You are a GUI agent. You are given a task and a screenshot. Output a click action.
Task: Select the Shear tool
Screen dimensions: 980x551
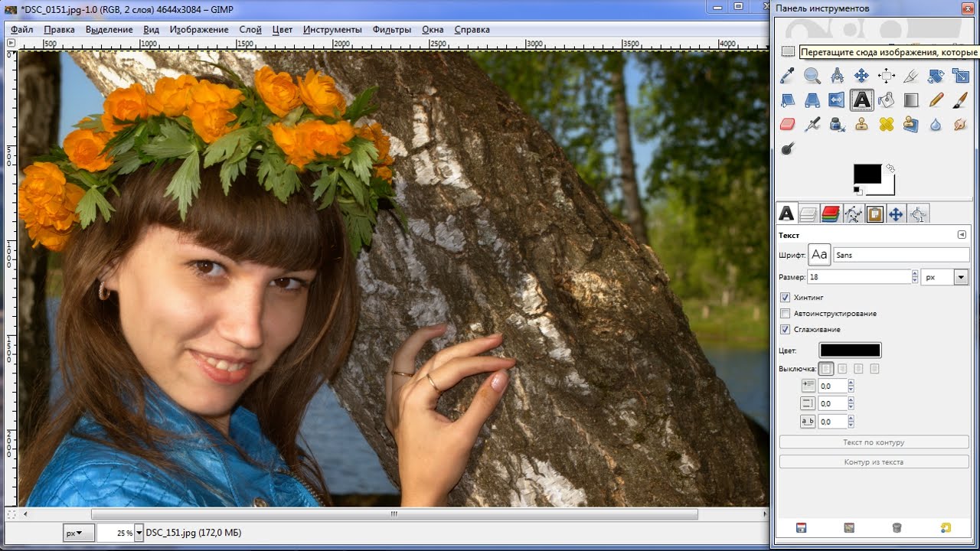point(787,99)
